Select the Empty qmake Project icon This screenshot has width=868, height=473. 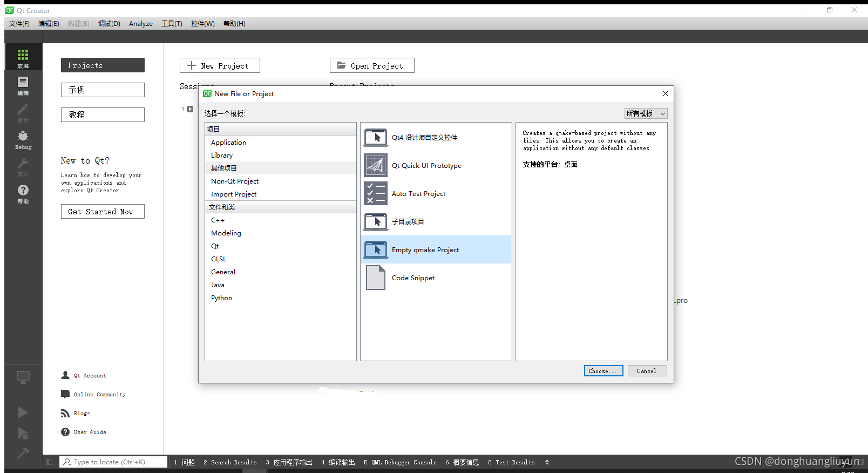click(376, 250)
